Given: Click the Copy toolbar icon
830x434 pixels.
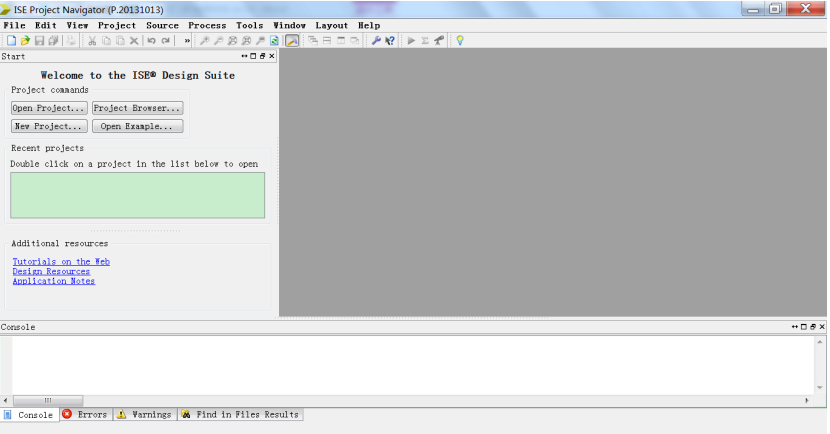Looking at the screenshot, I should [x=106, y=41].
